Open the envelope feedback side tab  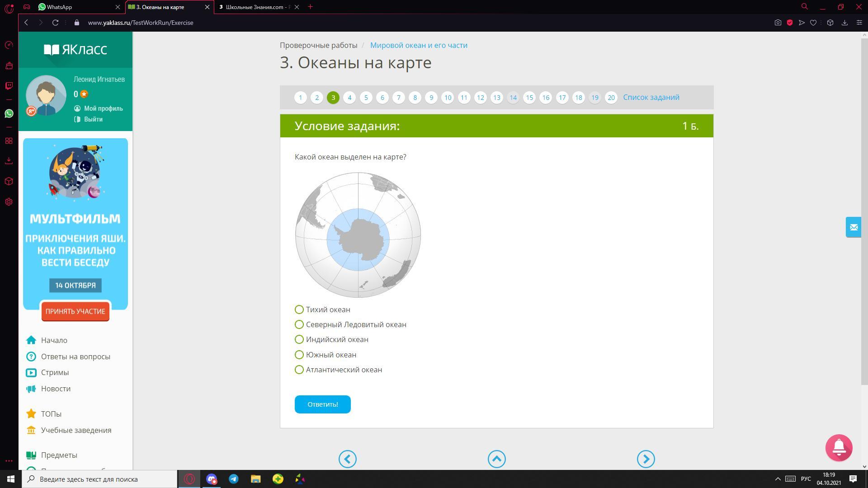(x=853, y=227)
